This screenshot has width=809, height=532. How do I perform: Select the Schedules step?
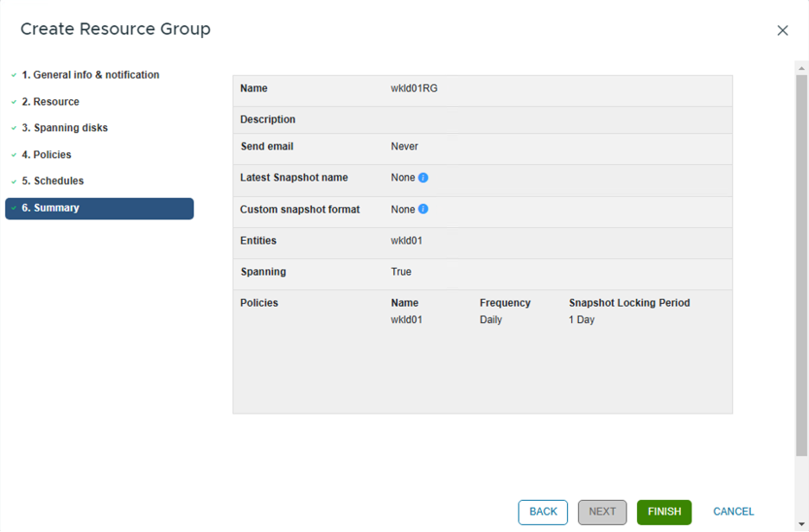(53, 181)
